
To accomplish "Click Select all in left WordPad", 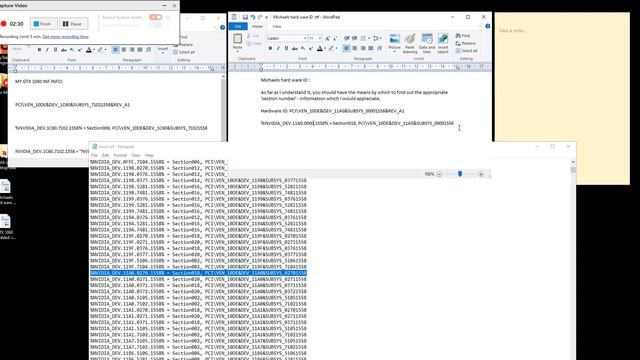I will point(184,52).
